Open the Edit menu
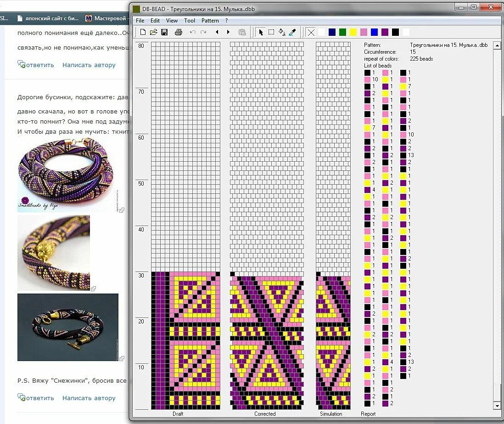 (x=155, y=21)
